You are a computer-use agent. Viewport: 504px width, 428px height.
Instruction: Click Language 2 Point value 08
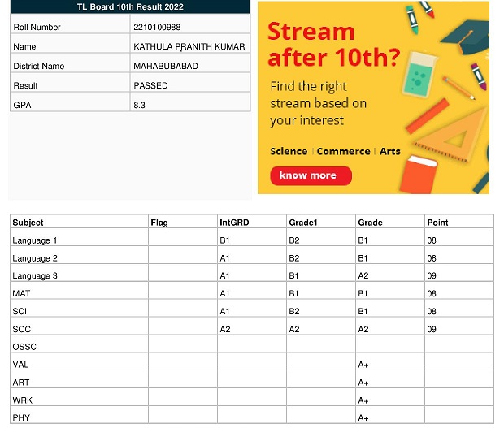pyautogui.click(x=432, y=258)
